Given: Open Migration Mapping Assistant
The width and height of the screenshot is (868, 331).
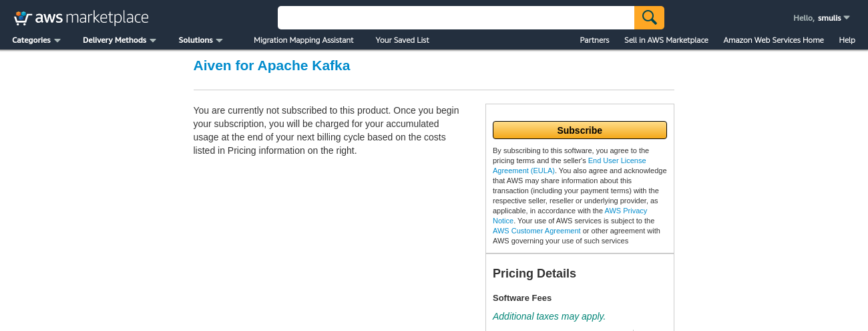Looking at the screenshot, I should (304, 40).
